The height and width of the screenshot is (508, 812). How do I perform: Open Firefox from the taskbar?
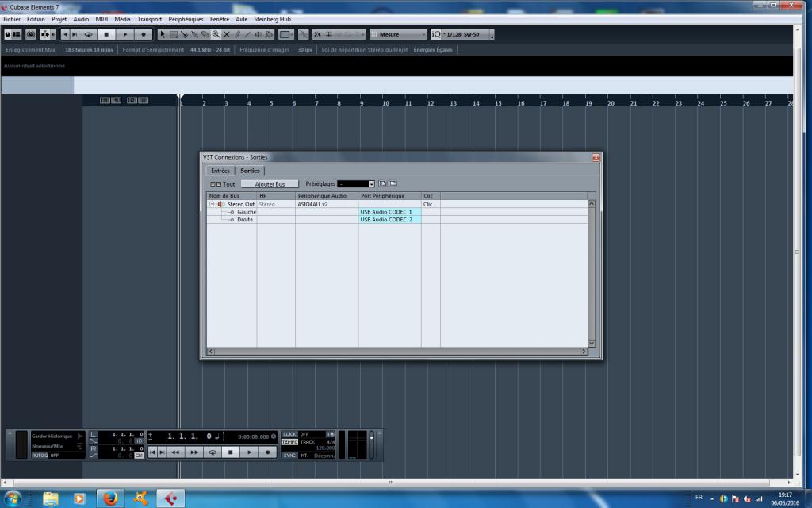click(x=109, y=498)
